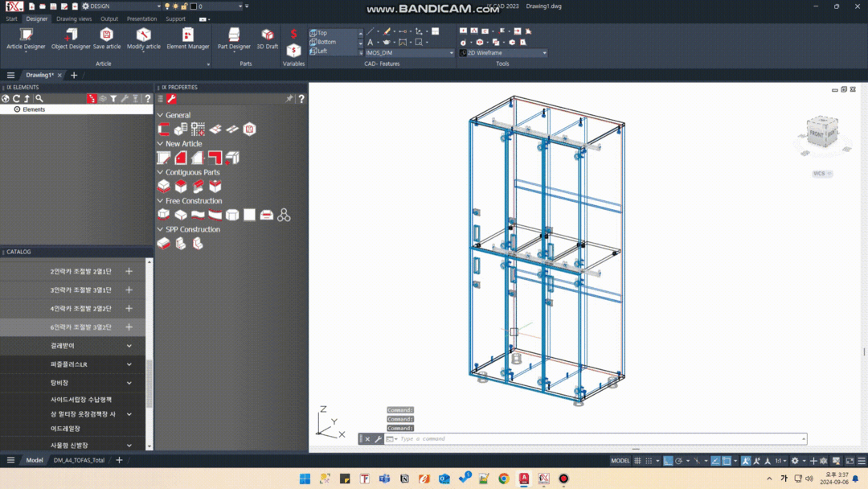Switch to DM_A4_TOFAS_Total layout tab
Viewport: 868px width, 489px height.
79,460
